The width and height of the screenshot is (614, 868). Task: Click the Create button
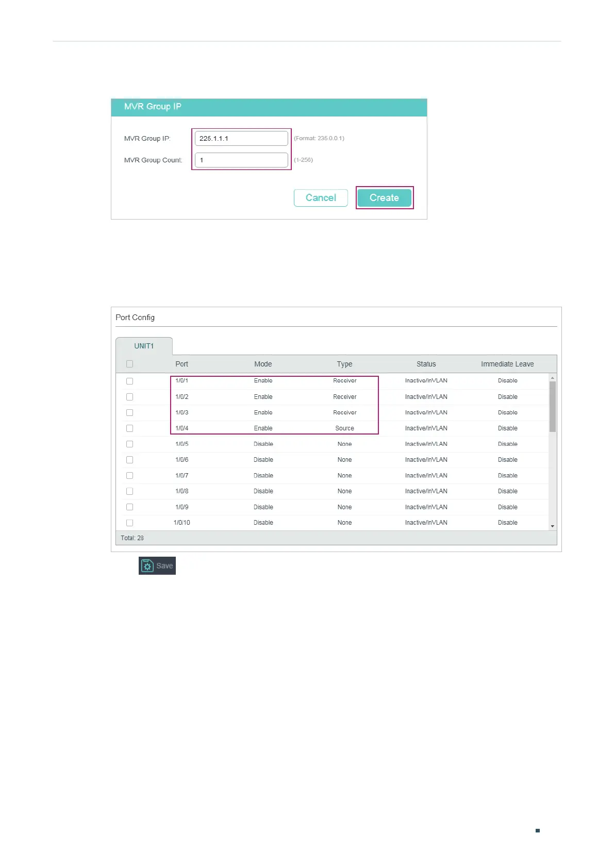point(384,198)
